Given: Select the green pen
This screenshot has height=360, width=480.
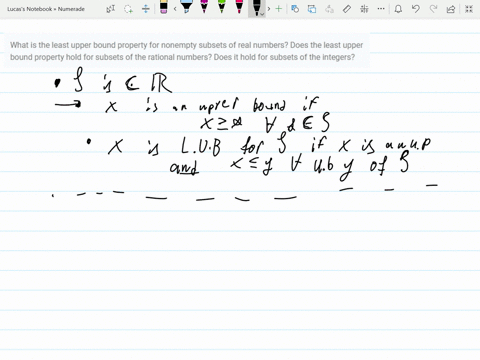Looking at the screenshot, I should pyautogui.click(x=222, y=7).
